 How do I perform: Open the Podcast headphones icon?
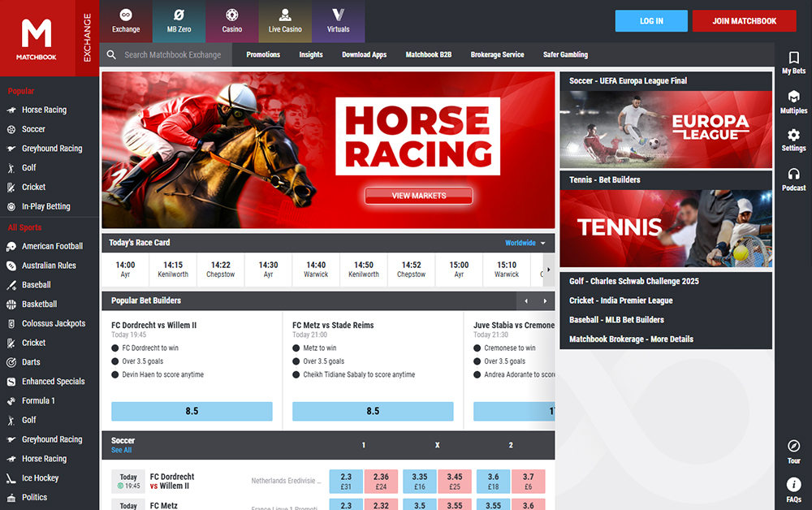click(794, 174)
